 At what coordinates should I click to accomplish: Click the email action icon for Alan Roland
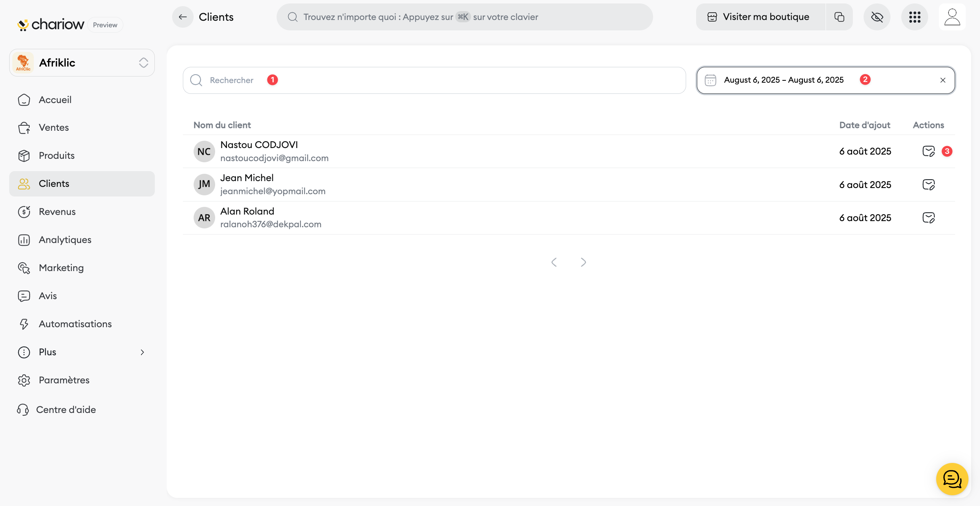pos(928,218)
